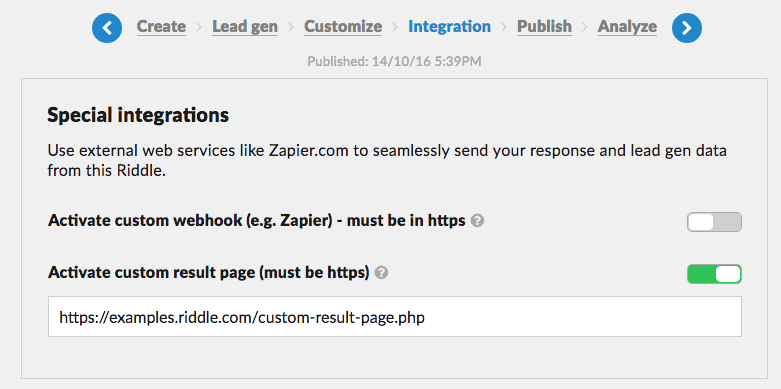This screenshot has width=781, height=389.
Task: Enable the custom webhook toggle
Action: [714, 222]
